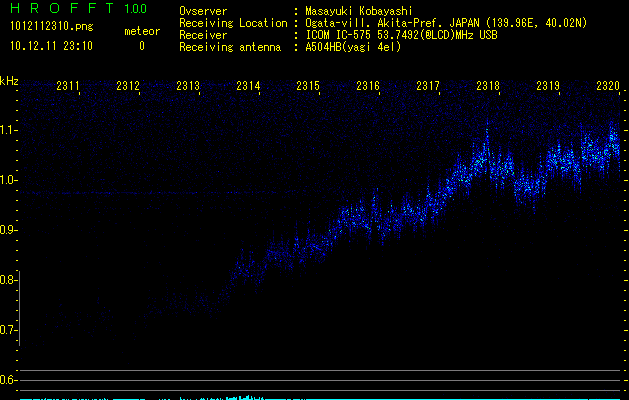Click the ICOM IC-575 receiver text
629x400 pixels.
tap(401, 35)
